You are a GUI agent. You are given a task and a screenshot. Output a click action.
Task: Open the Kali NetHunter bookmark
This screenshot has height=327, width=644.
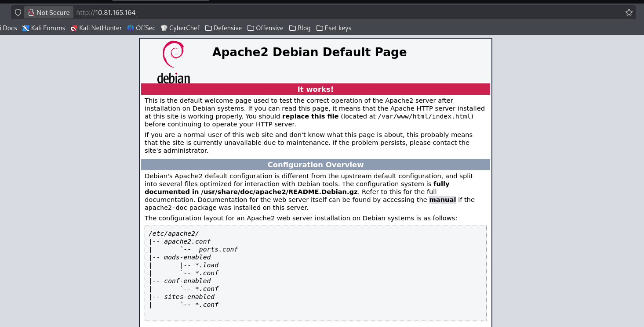[96, 28]
